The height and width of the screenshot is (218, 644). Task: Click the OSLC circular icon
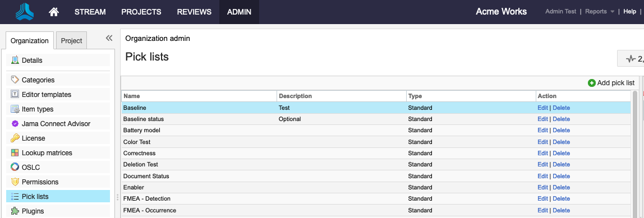point(15,167)
